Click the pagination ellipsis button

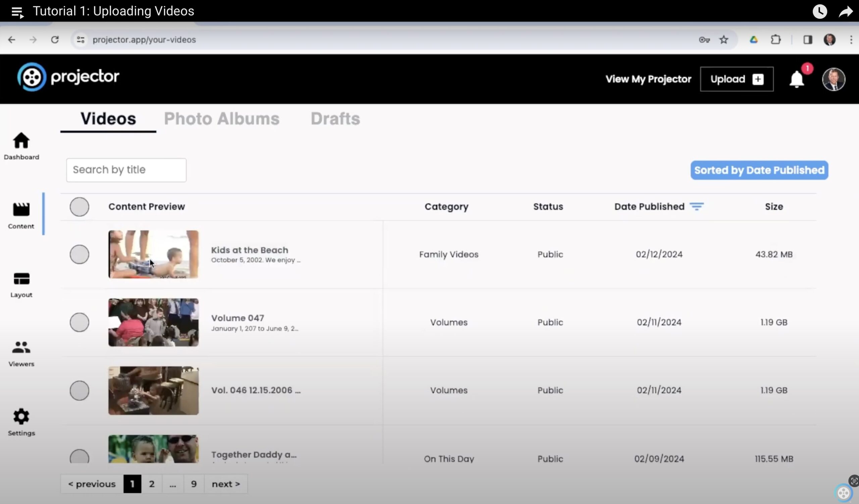173,484
